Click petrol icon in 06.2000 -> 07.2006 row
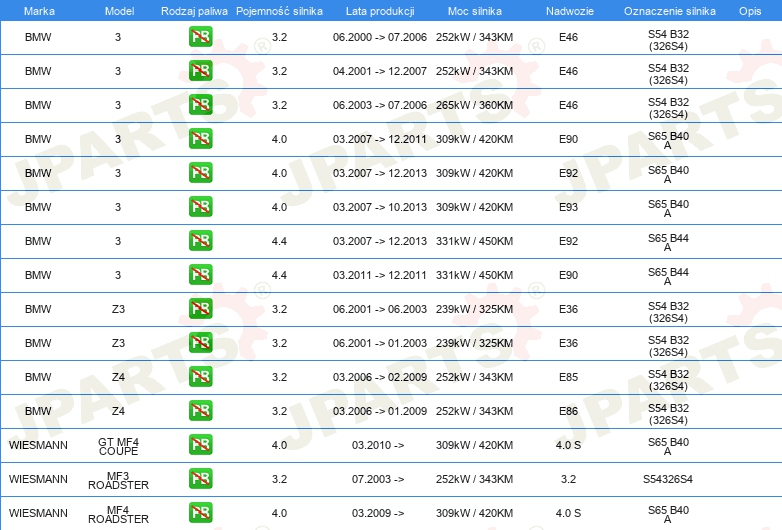782x530 pixels. 200,37
